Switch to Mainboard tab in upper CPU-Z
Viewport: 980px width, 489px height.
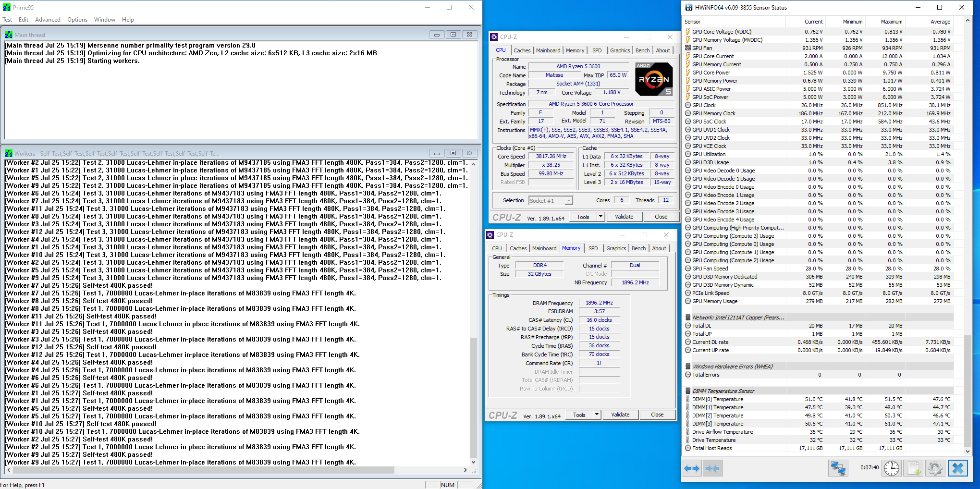(x=548, y=50)
